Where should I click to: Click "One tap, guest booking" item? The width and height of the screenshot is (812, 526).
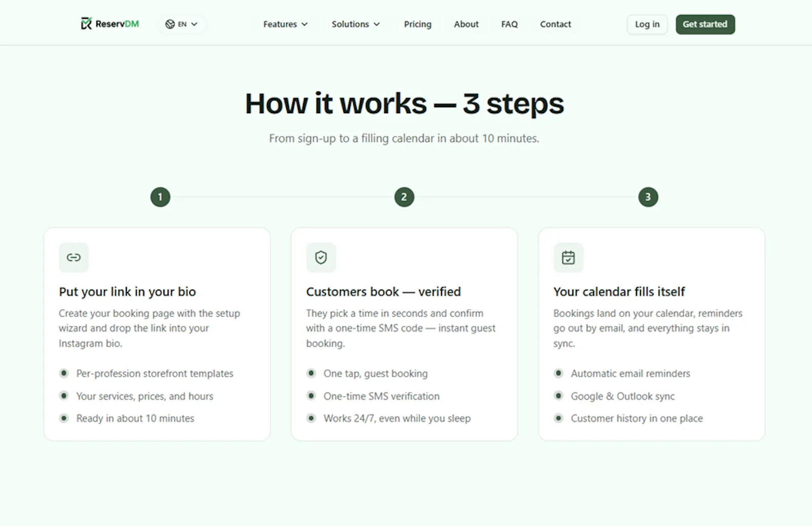point(376,373)
